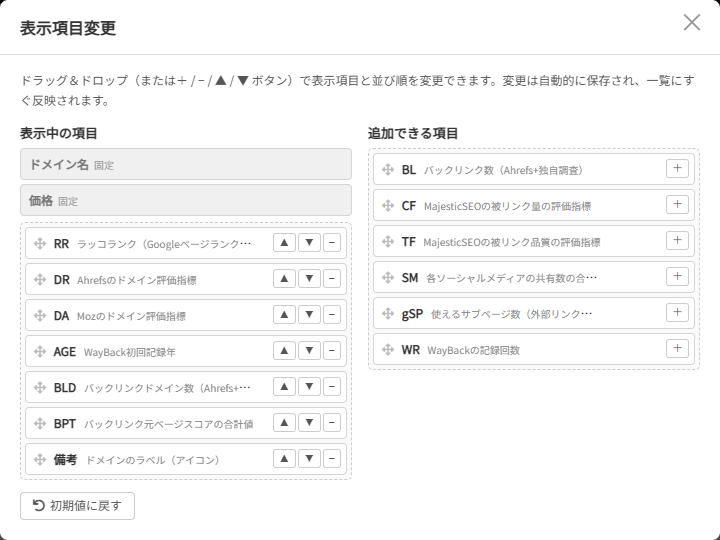
Task: Move AGE item down
Action: point(309,350)
